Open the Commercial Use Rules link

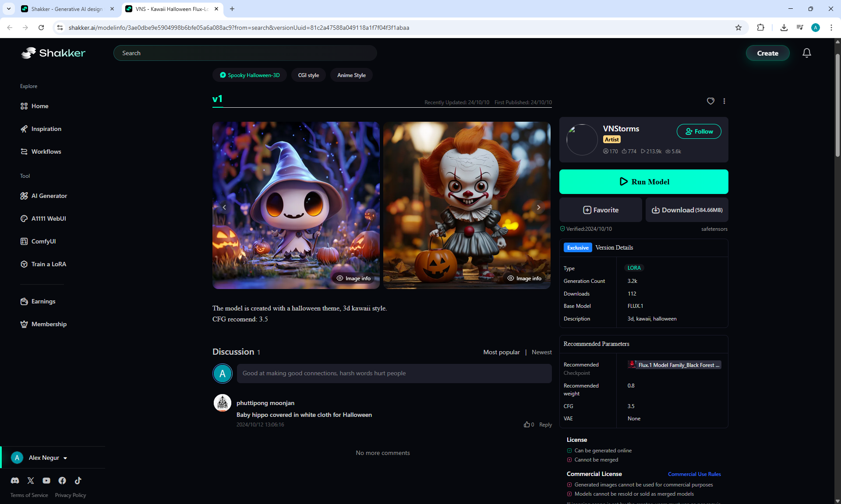click(694, 474)
